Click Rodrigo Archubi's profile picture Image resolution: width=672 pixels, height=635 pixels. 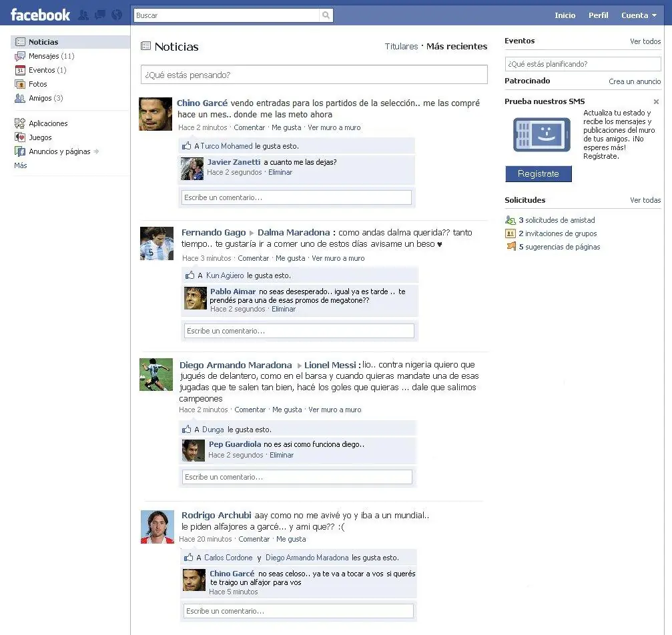[157, 527]
